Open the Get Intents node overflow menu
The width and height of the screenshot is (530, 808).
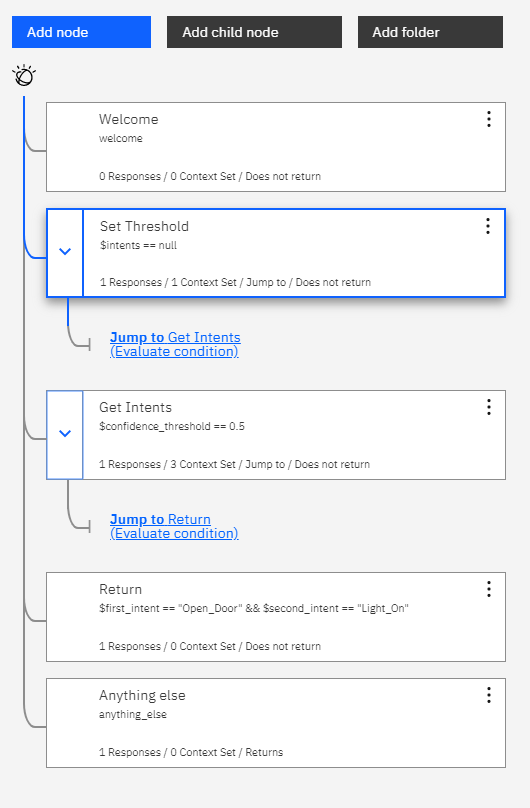tap(489, 407)
